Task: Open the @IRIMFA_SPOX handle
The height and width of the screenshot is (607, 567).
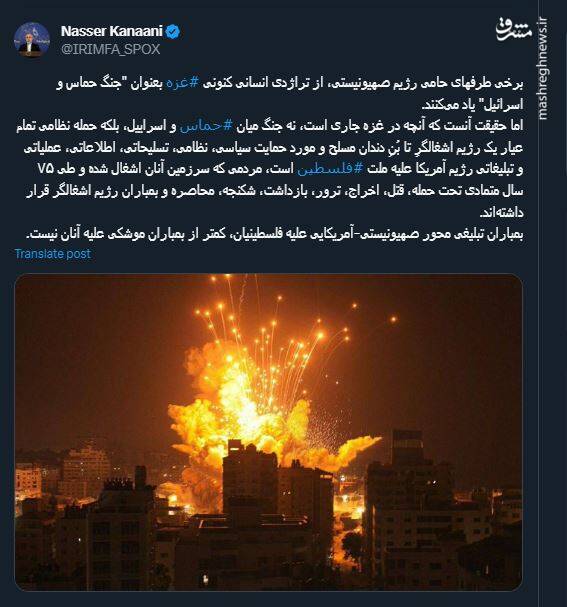Action: point(110,49)
